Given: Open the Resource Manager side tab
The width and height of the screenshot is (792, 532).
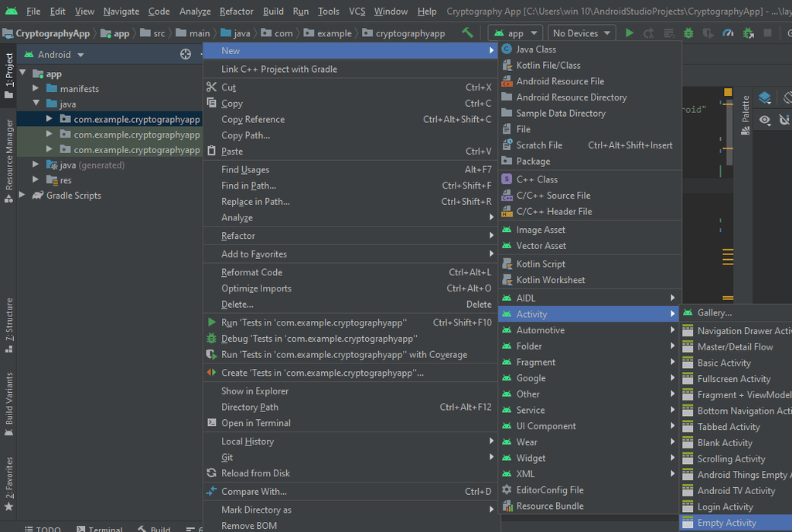Looking at the screenshot, I should (9, 155).
